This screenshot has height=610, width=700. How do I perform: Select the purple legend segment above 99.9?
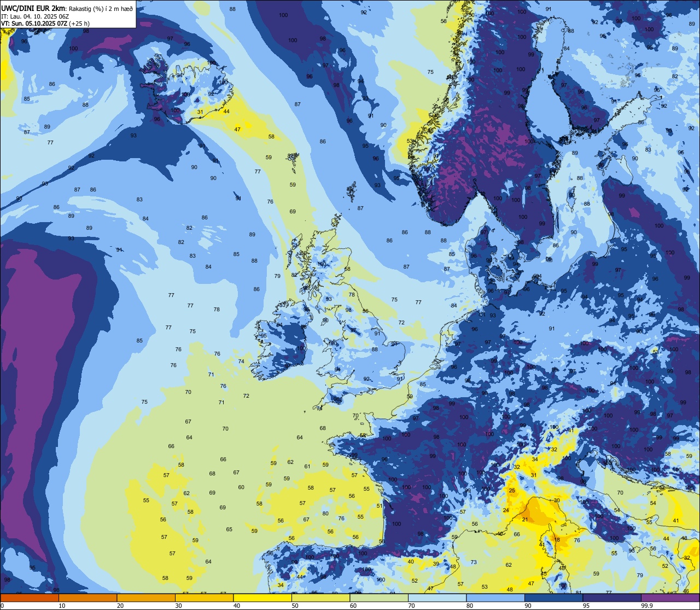click(670, 597)
